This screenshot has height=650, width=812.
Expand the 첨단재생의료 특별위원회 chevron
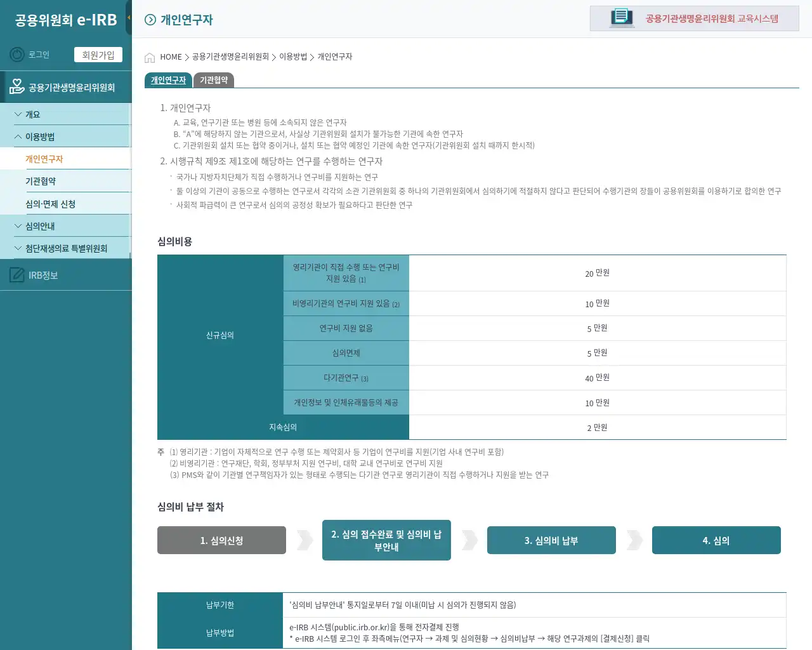click(x=18, y=248)
